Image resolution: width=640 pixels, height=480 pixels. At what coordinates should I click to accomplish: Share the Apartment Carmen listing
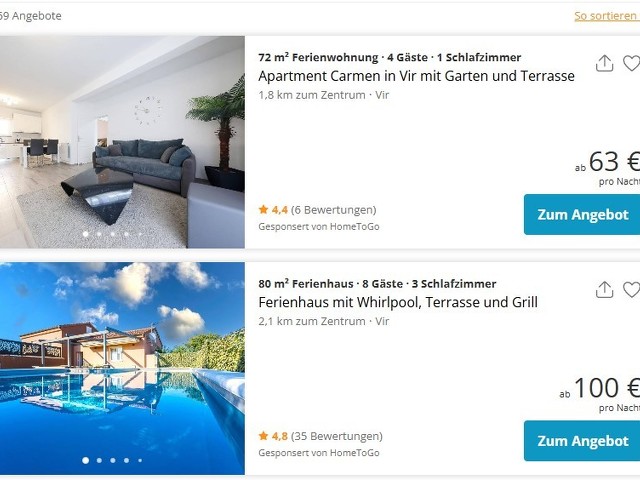(604, 64)
